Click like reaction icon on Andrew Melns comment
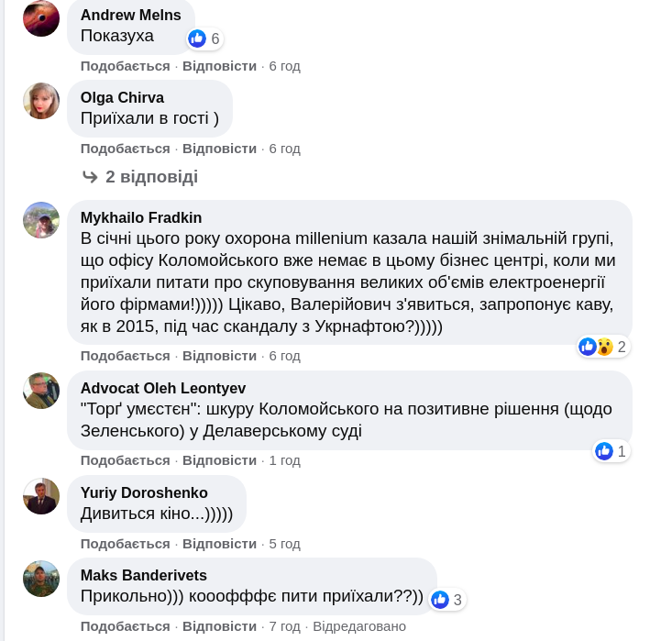This screenshot has height=641, width=672. [197, 39]
